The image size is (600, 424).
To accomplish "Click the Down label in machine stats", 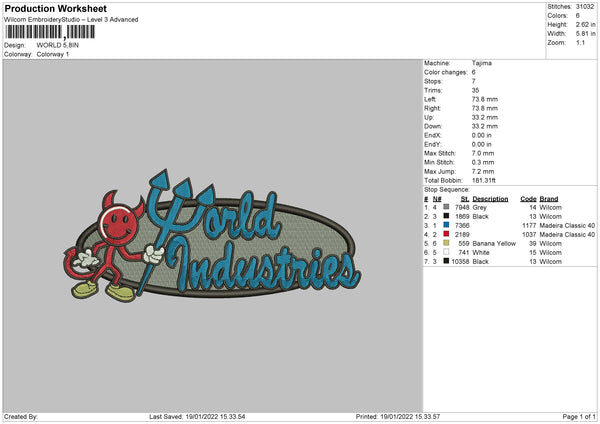I will [x=433, y=126].
